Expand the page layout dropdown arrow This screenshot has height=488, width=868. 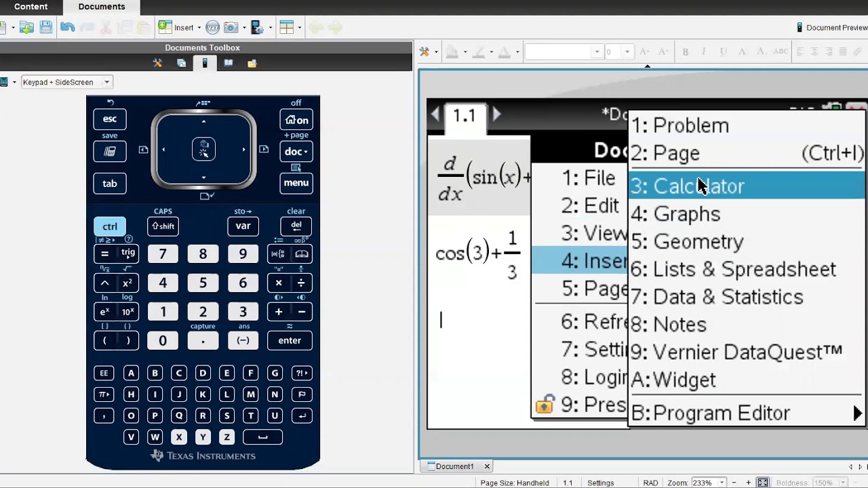click(299, 28)
